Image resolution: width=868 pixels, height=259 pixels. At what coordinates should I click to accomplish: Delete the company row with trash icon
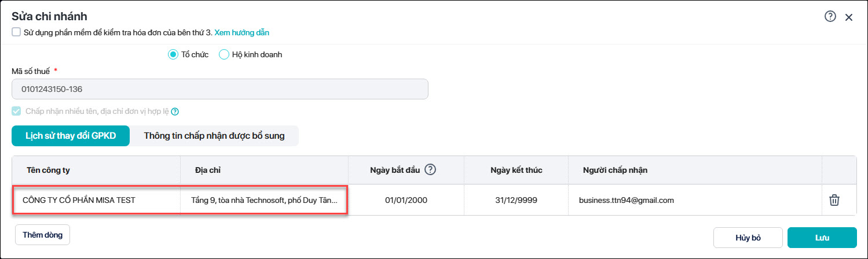(834, 201)
